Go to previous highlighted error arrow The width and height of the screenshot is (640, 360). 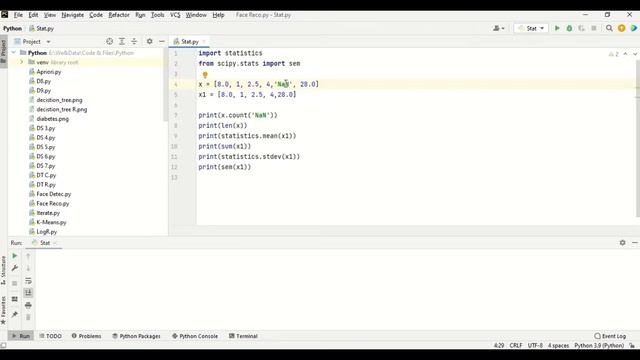pos(625,54)
